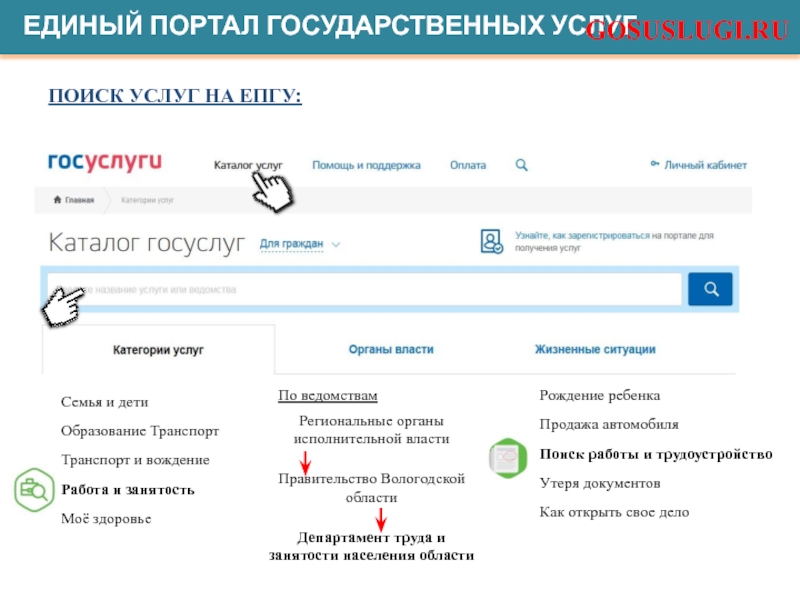Click the green document icon beside Поиск работы
The height and width of the screenshot is (600, 800).
(x=508, y=458)
